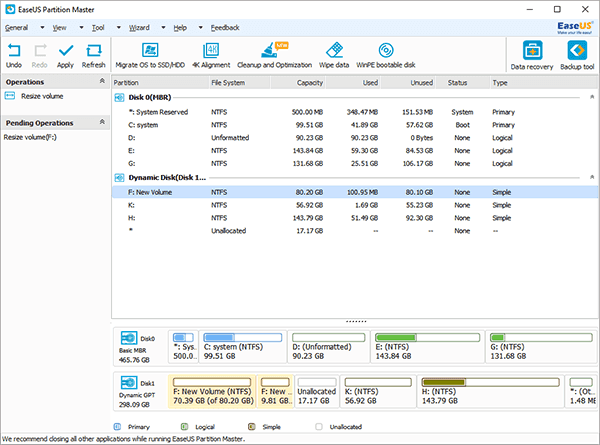
Task: Click the EaseUS app icon in title bar
Action: 10,9
